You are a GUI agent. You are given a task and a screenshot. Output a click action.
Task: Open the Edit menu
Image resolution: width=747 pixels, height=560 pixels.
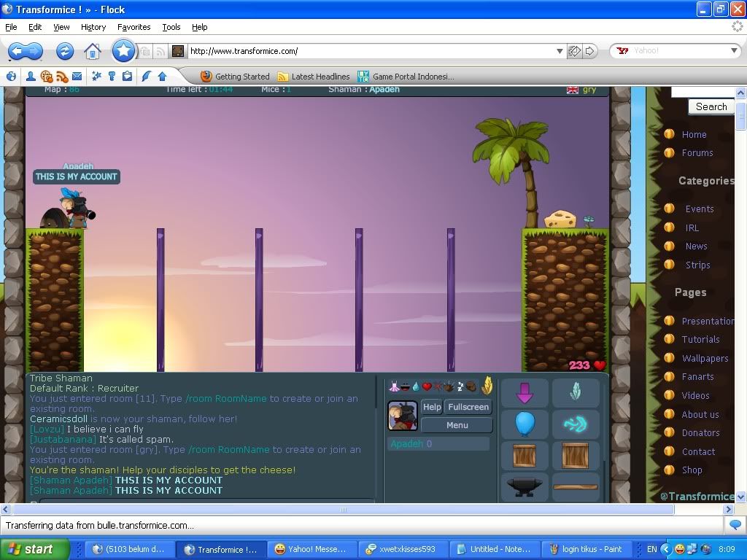click(x=35, y=27)
